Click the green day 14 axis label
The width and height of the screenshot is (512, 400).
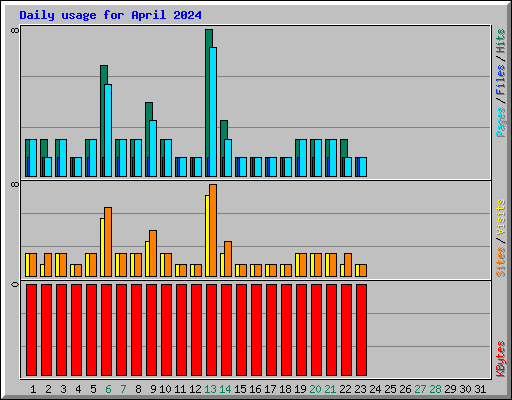[225, 389]
